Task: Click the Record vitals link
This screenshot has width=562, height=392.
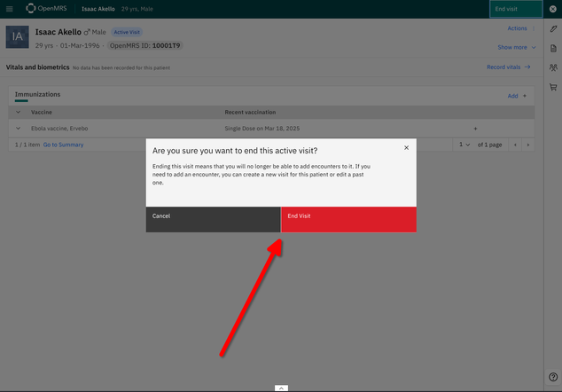Action: point(508,67)
